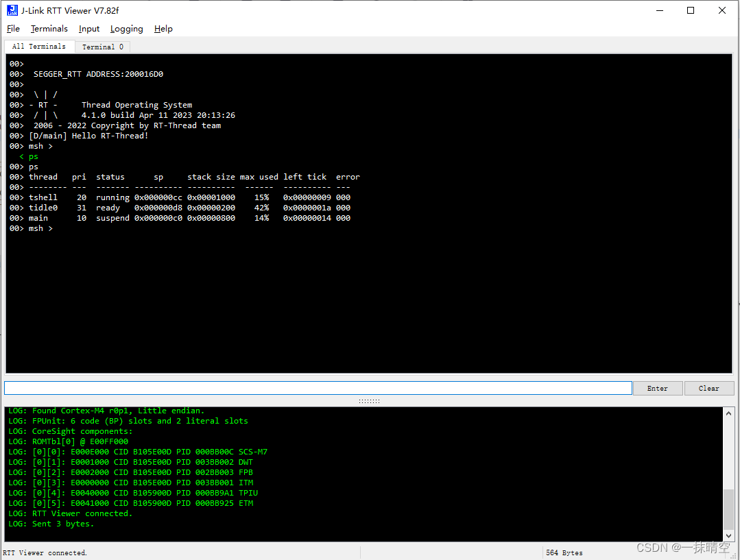Click the 'stack size' column header

211,177
